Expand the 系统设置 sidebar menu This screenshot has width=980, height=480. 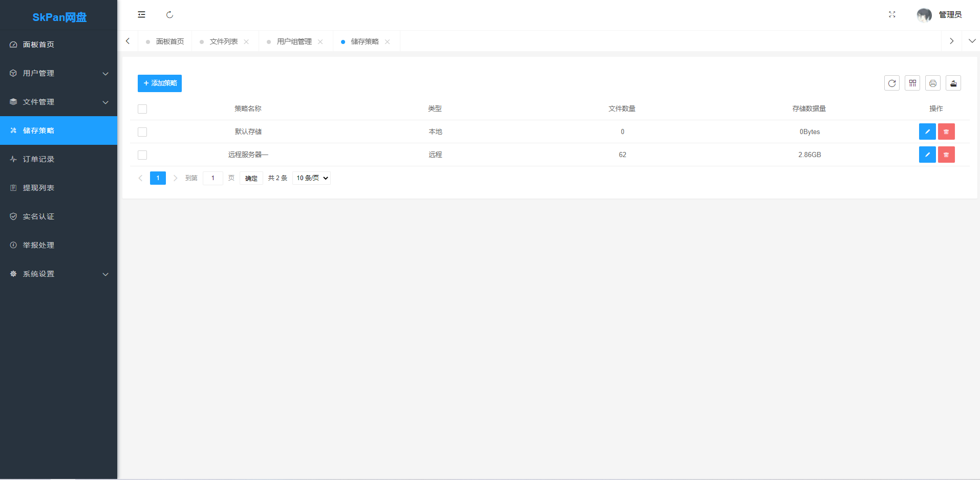click(x=58, y=274)
